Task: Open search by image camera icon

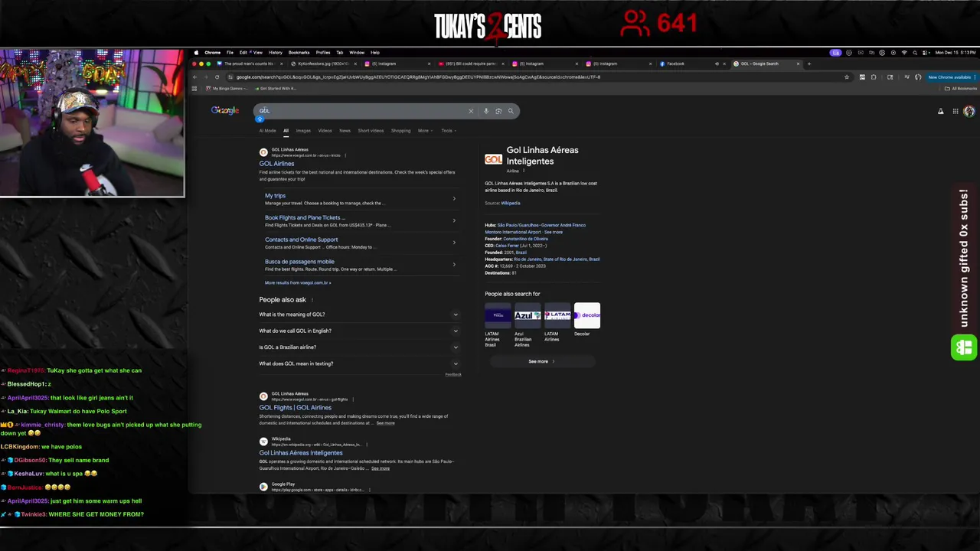Action: pyautogui.click(x=498, y=111)
